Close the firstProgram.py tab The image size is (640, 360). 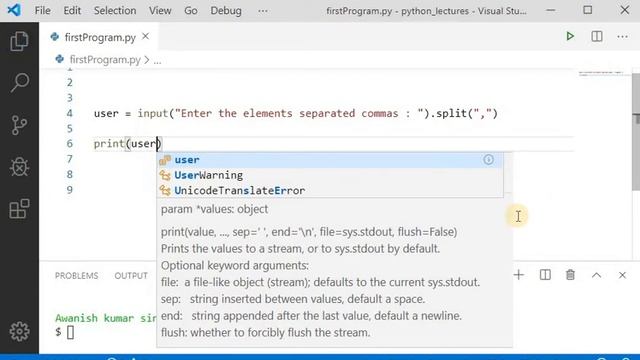[x=146, y=37]
